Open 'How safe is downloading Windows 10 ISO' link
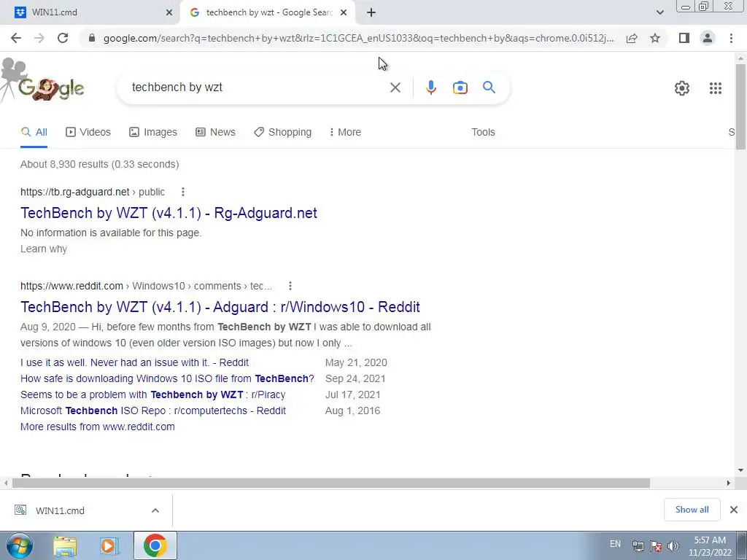Image resolution: width=747 pixels, height=560 pixels. (167, 379)
